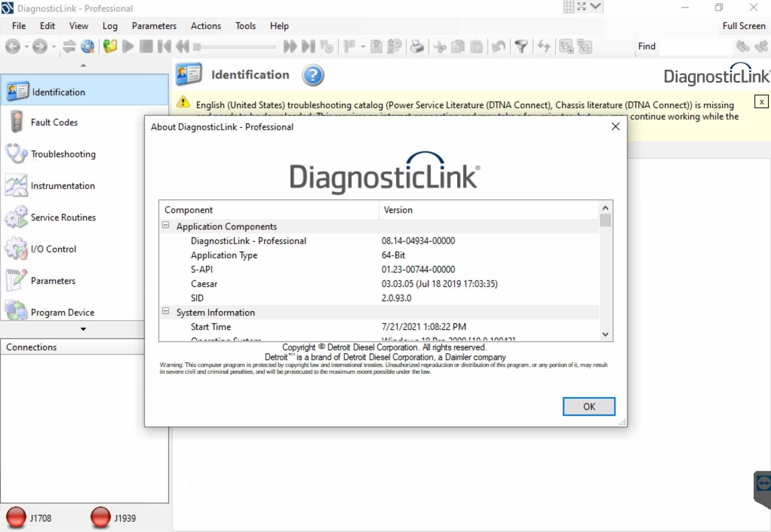
Task: Click the skip-to-end playback button
Action: click(x=308, y=47)
